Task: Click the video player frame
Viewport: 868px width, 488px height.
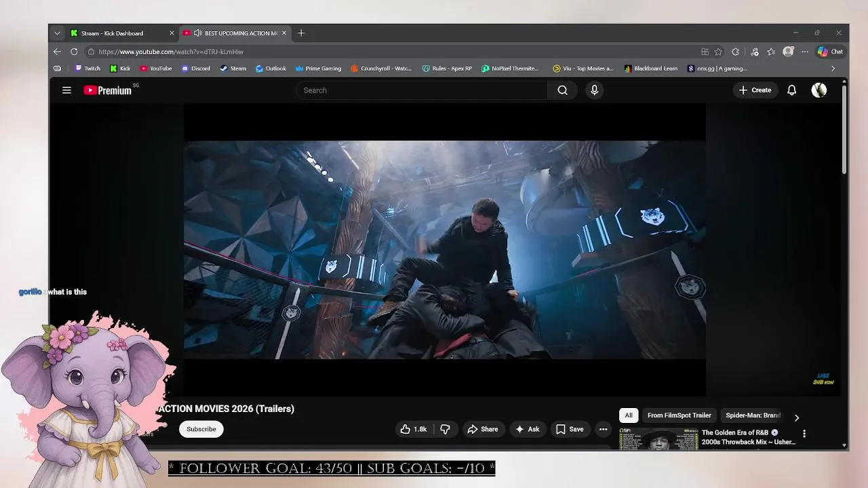Action: tap(445, 249)
